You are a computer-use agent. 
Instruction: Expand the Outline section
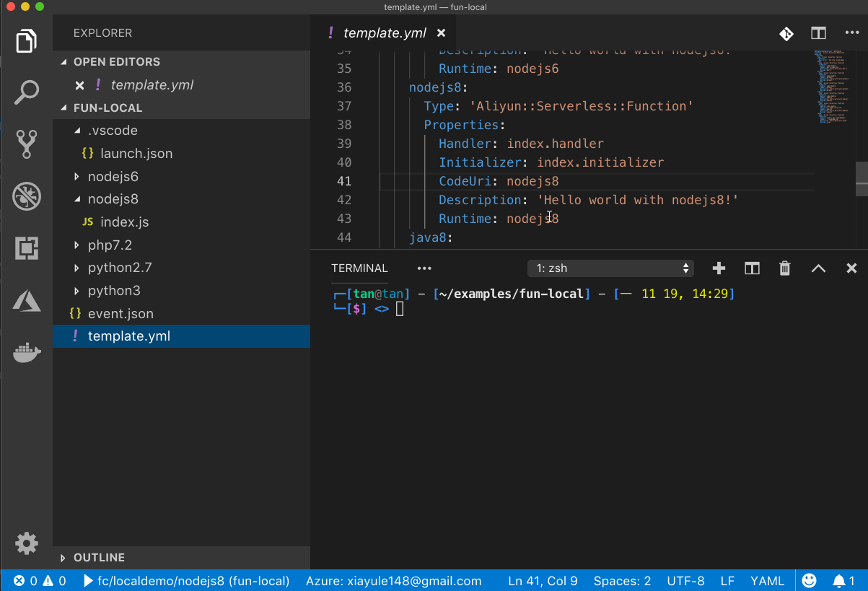click(63, 558)
